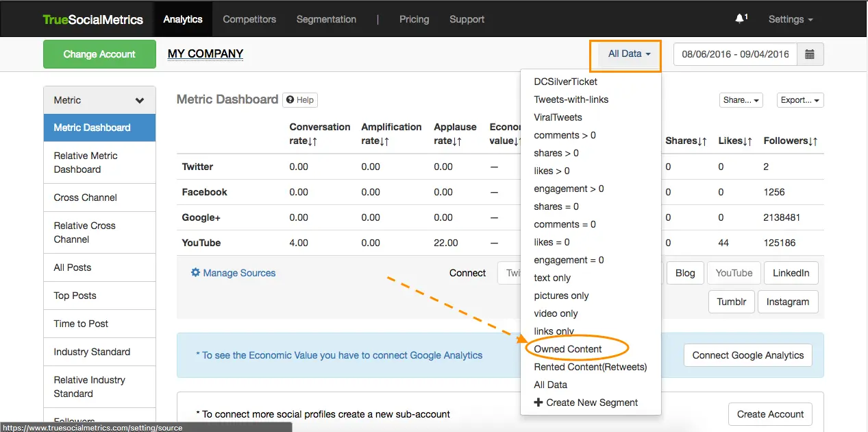Click the TrueSocialMetrics logo

point(93,19)
